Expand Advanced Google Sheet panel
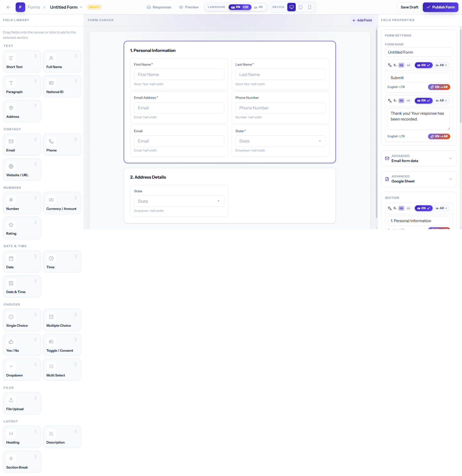462x476 pixels. (x=419, y=179)
